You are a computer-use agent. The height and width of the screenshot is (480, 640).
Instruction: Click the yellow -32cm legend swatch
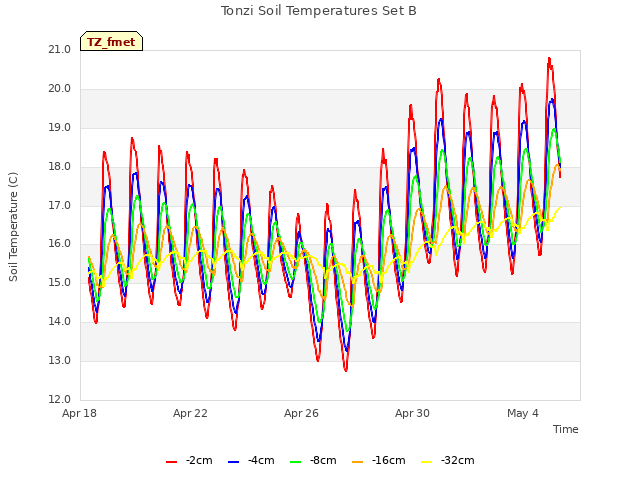coord(426,462)
